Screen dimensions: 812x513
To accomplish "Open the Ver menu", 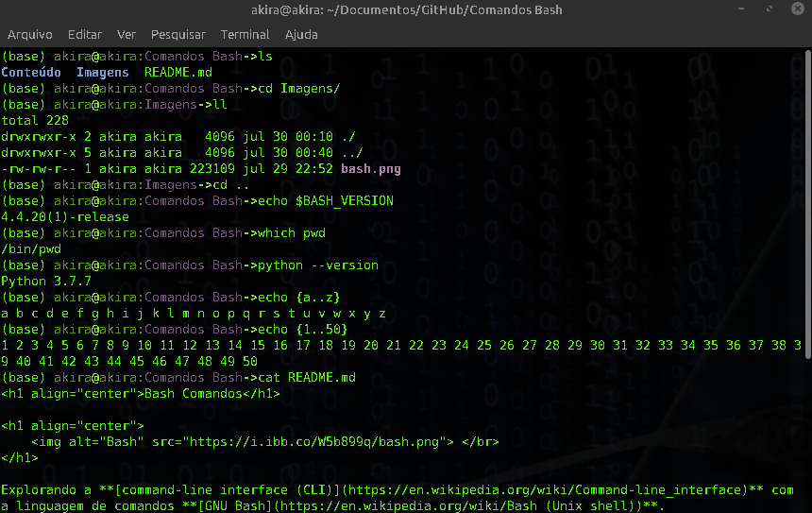I will [127, 35].
